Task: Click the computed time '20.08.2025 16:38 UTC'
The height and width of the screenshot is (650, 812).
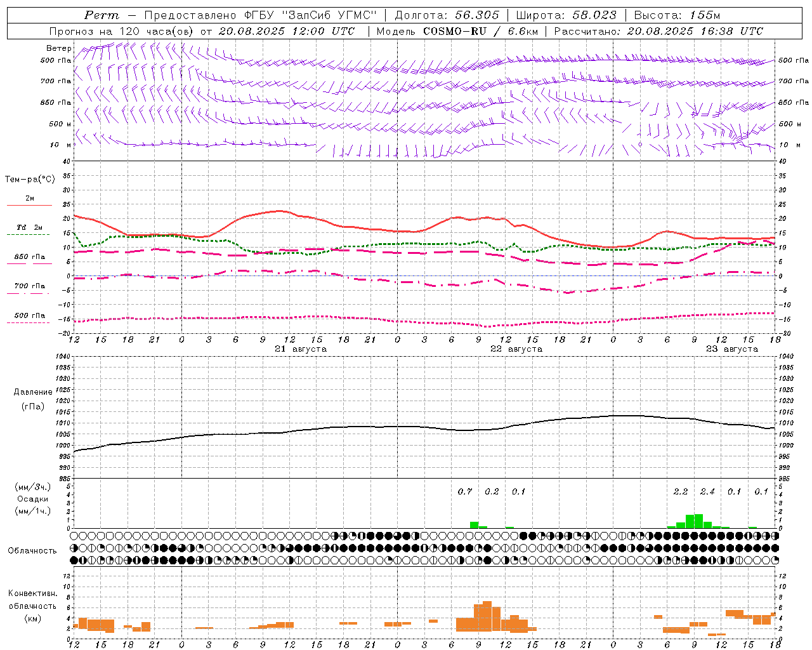Action: click(695, 30)
